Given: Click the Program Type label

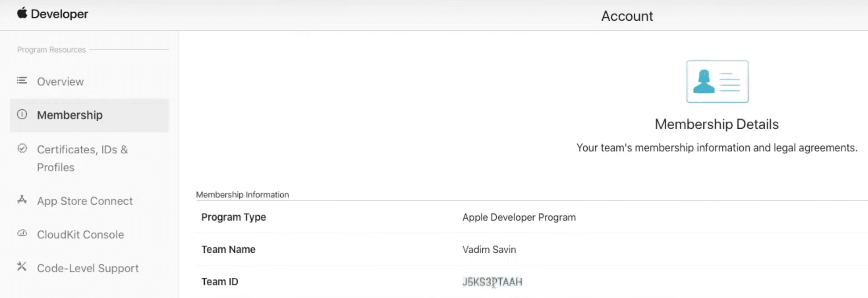Looking at the screenshot, I should point(234,217).
